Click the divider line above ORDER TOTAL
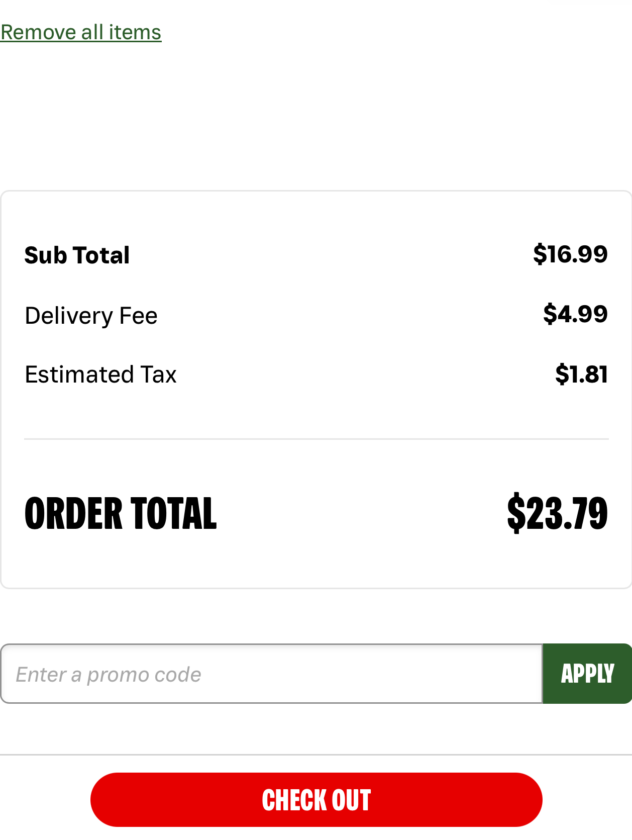Screen dimensions: 632x840 point(317,439)
